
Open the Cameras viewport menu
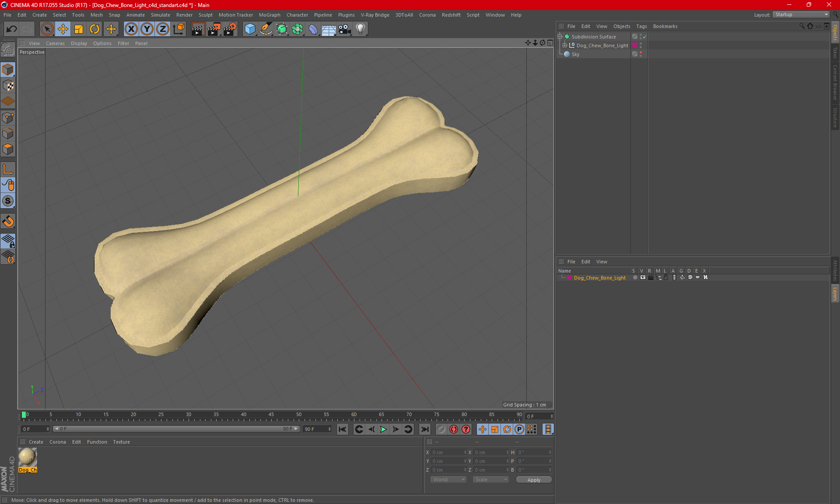pos(55,43)
